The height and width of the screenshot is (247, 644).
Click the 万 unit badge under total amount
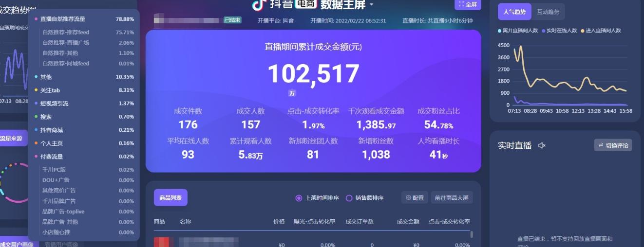(x=292, y=93)
